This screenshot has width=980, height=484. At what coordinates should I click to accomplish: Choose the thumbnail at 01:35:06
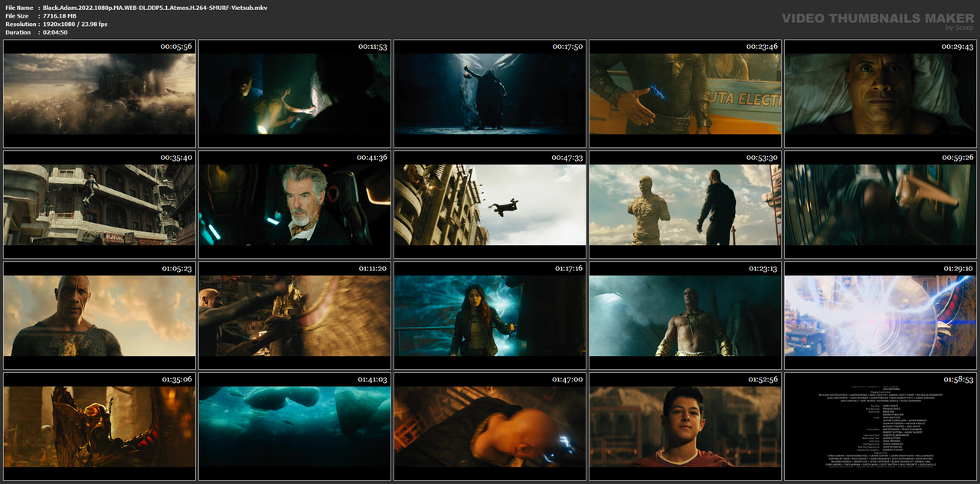(x=100, y=426)
